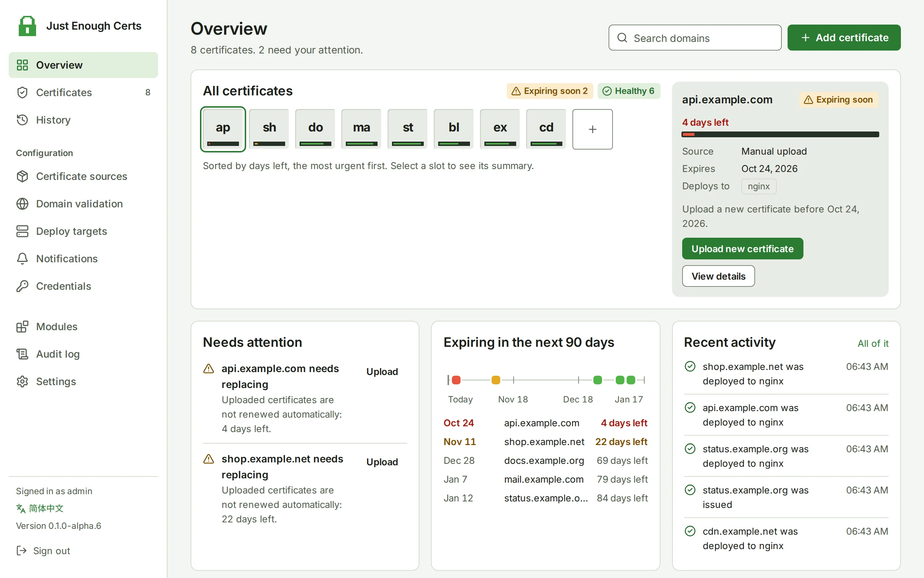Open the History page
The height and width of the screenshot is (578, 924).
coord(83,120)
